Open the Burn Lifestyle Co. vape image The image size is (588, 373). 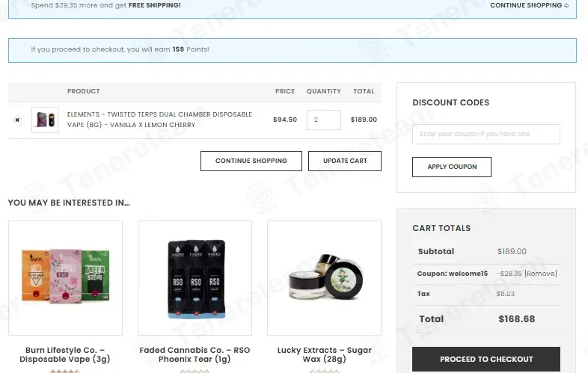tap(65, 278)
